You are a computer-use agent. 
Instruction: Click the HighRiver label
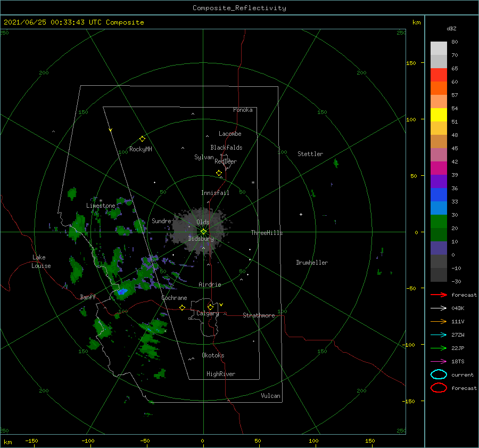[x=221, y=374]
